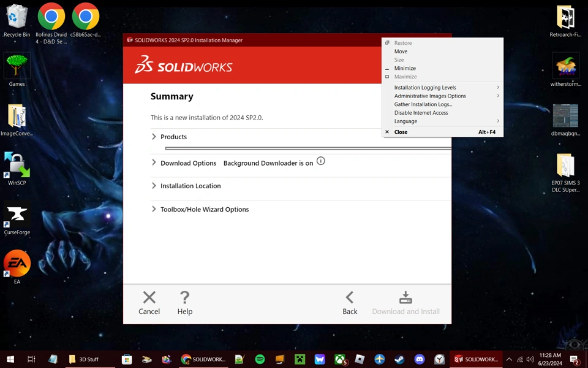Open Task View on the taskbar

click(31, 359)
